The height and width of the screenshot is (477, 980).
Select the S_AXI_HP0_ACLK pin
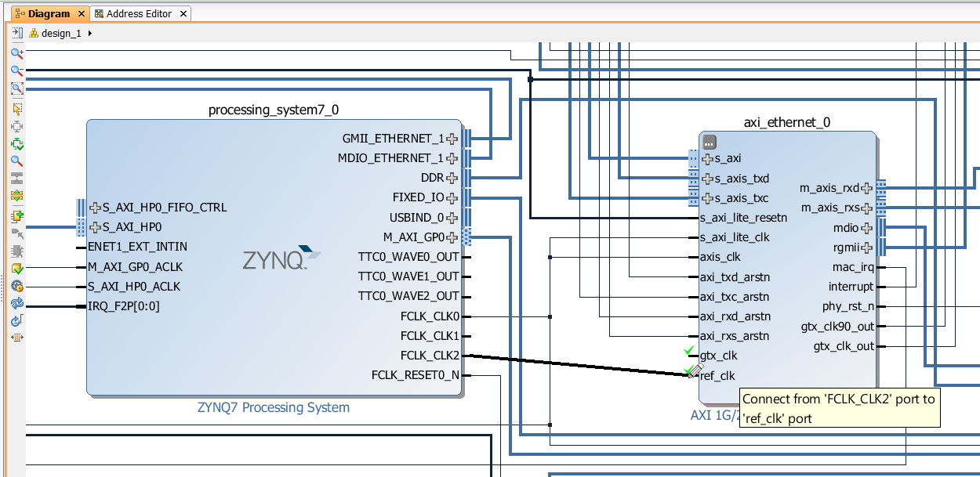point(134,287)
